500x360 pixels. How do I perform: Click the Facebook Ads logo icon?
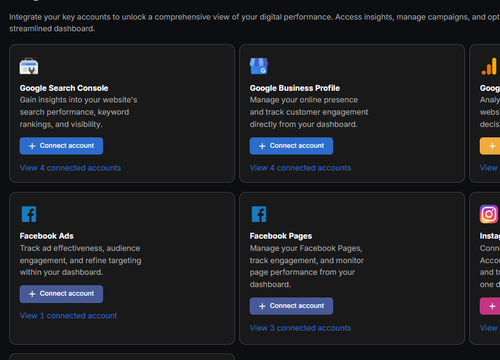pos(29,214)
